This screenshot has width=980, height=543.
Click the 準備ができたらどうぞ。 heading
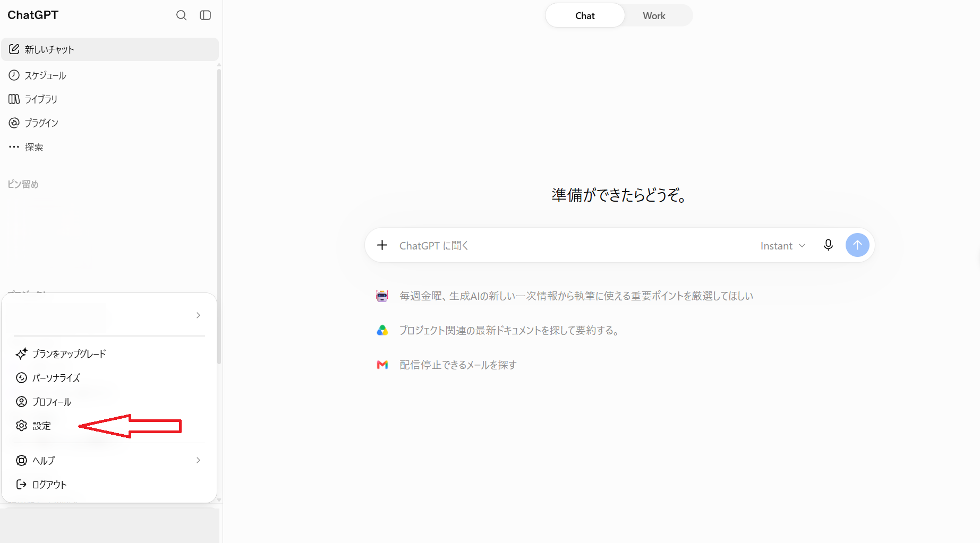click(x=619, y=195)
